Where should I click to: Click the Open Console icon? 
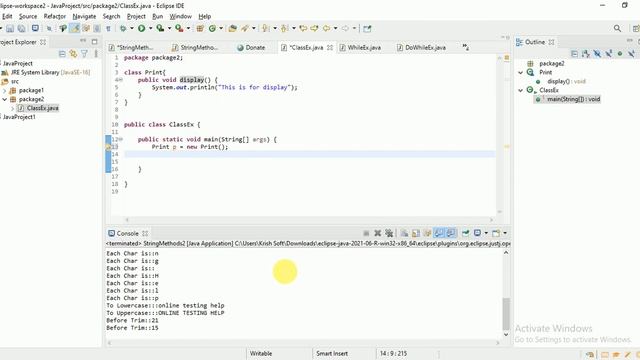click(x=496, y=233)
